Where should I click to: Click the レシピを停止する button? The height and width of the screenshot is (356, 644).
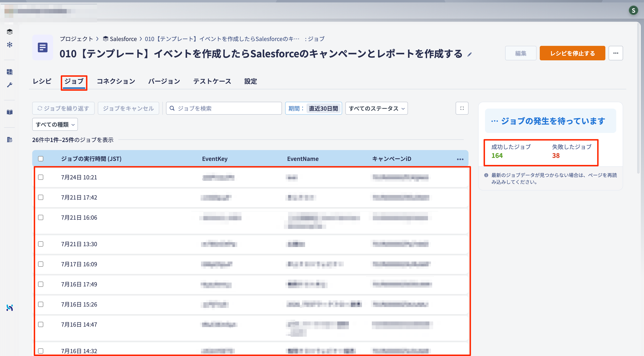pos(572,53)
